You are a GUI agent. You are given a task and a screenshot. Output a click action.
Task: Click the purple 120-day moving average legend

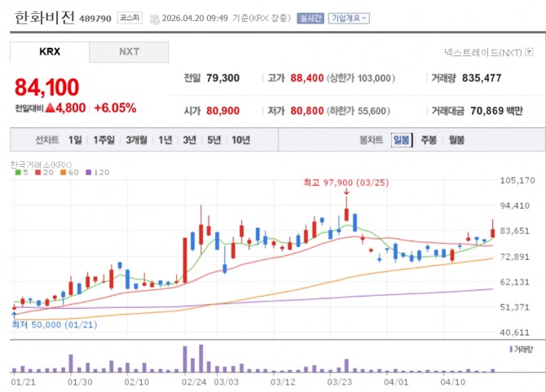pyautogui.click(x=98, y=172)
